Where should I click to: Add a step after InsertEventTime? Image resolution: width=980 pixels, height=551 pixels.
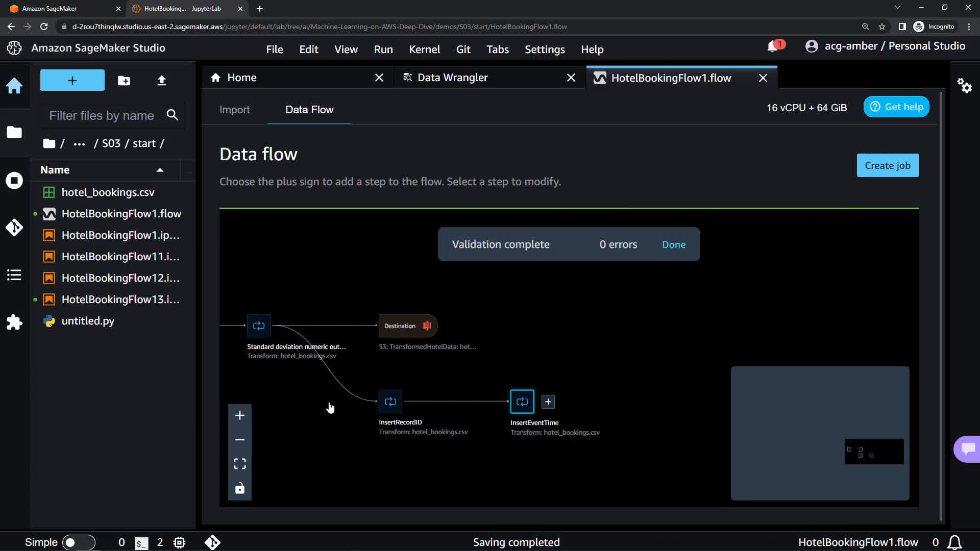point(548,402)
